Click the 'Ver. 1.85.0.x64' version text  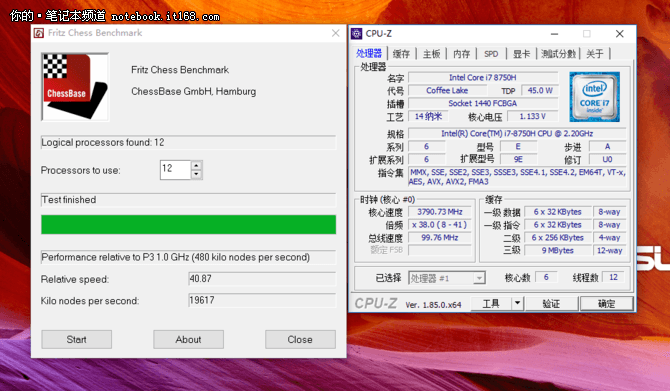tap(433, 305)
